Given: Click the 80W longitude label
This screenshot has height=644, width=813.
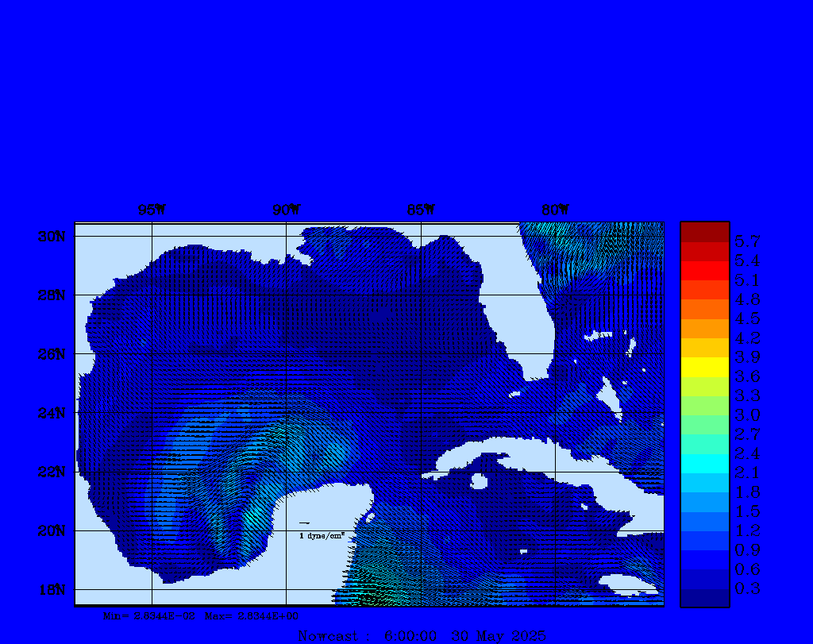Looking at the screenshot, I should [x=555, y=210].
